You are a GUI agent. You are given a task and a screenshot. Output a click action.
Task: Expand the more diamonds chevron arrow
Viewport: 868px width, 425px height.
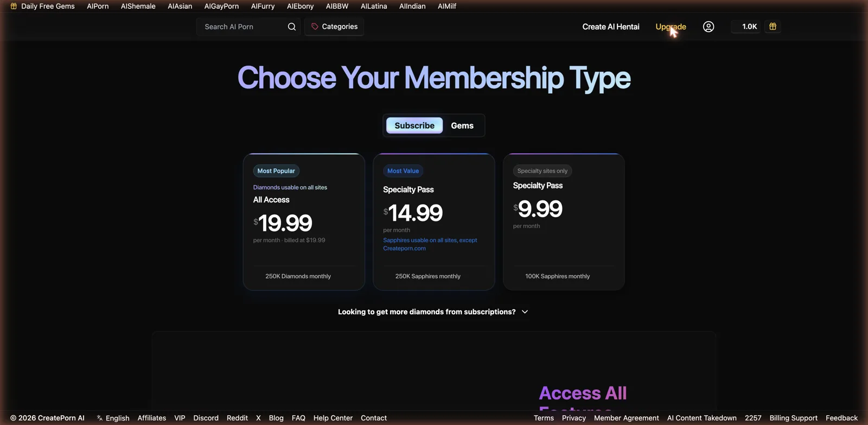pyautogui.click(x=525, y=312)
